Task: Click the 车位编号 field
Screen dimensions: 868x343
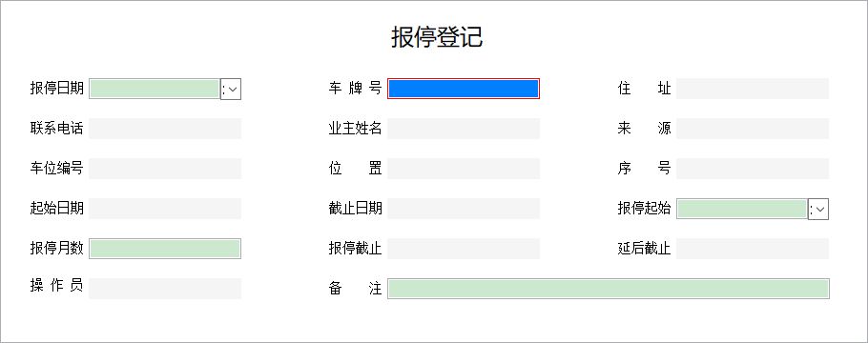Action: [x=165, y=169]
